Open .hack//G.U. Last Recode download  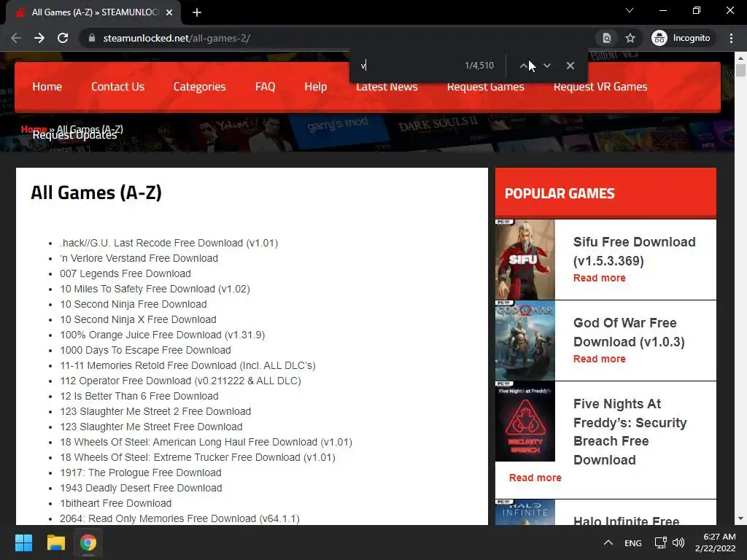coord(169,243)
